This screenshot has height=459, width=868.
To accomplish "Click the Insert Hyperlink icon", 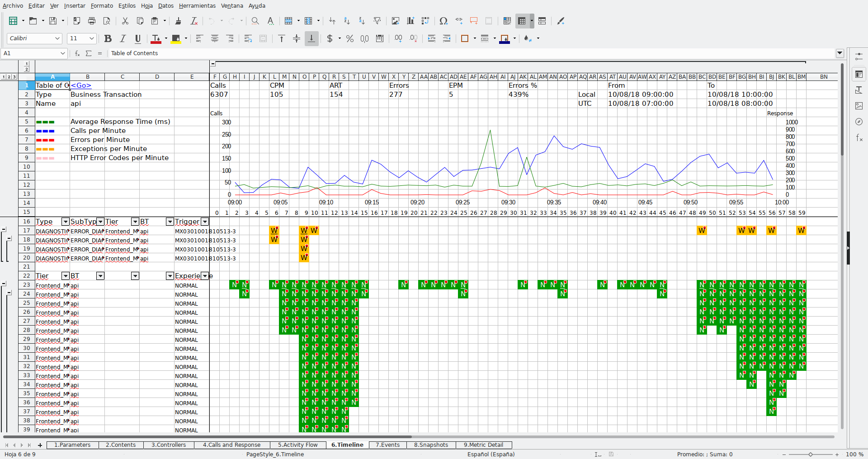I will click(459, 21).
